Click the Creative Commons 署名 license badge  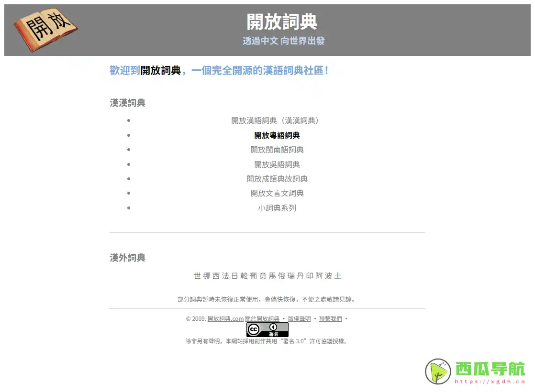click(x=268, y=330)
